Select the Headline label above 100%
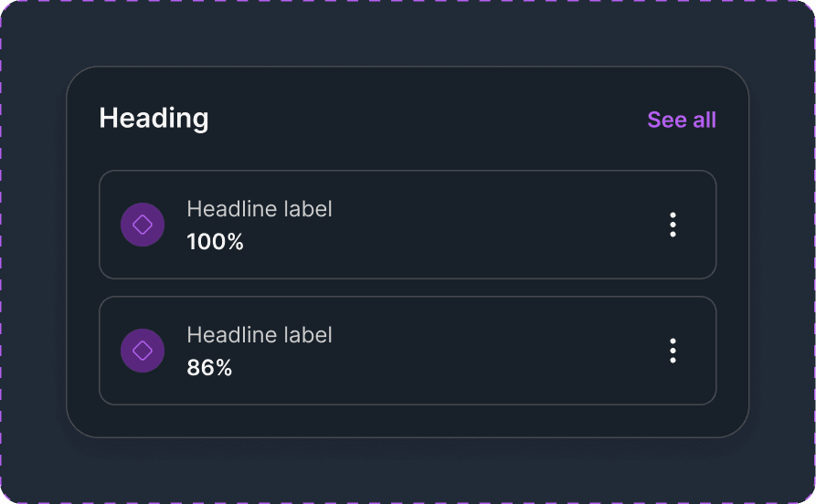Screen dimensions: 816x504 coord(259,209)
